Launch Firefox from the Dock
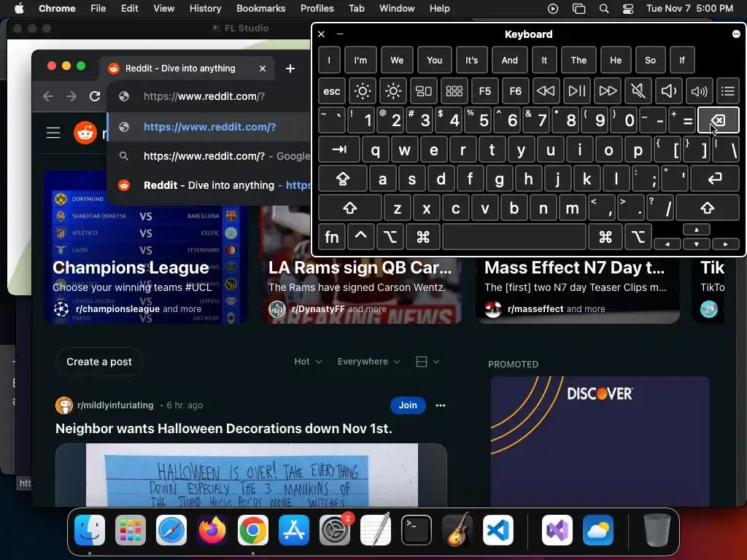Image resolution: width=747 pixels, height=560 pixels. (212, 530)
